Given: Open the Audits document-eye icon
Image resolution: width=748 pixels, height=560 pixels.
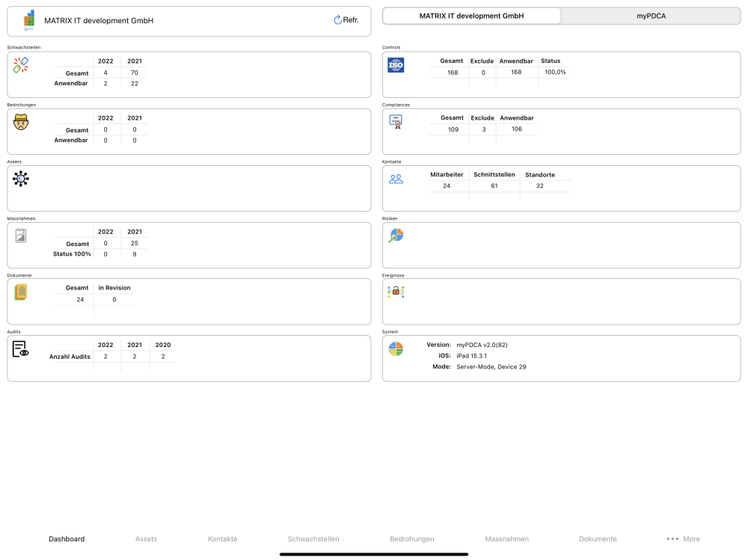Looking at the screenshot, I should (x=20, y=349).
